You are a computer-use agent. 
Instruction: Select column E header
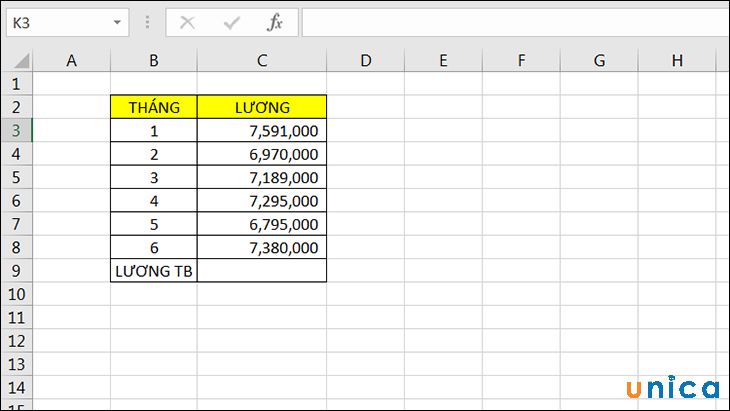click(443, 61)
